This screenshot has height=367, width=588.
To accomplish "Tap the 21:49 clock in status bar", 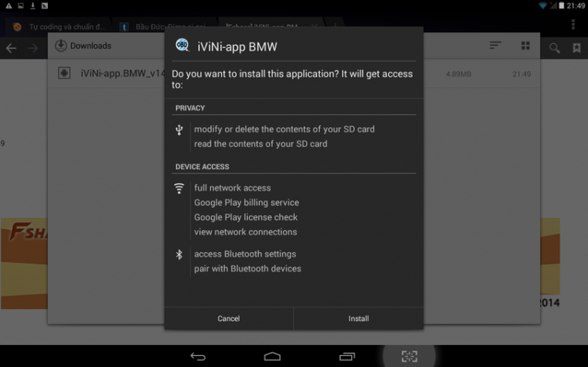I will pyautogui.click(x=575, y=5).
